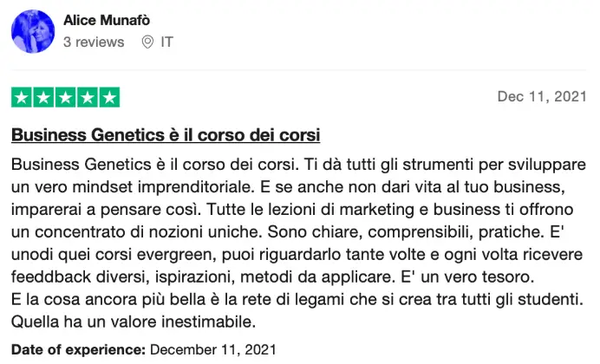Click the third green rating star
The image size is (600, 364).
coord(65,97)
